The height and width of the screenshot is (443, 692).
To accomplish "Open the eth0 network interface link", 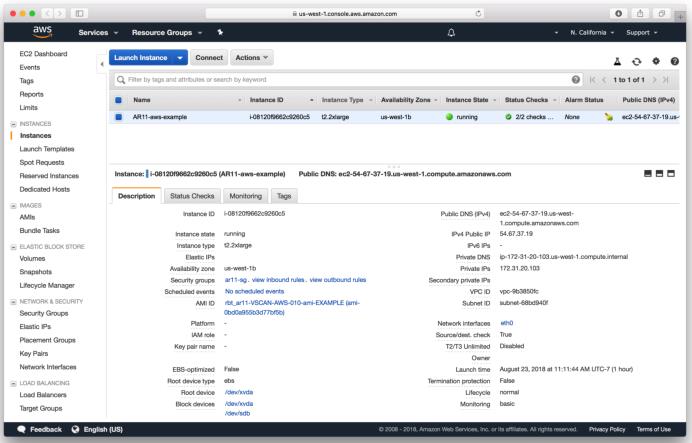I will point(507,323).
